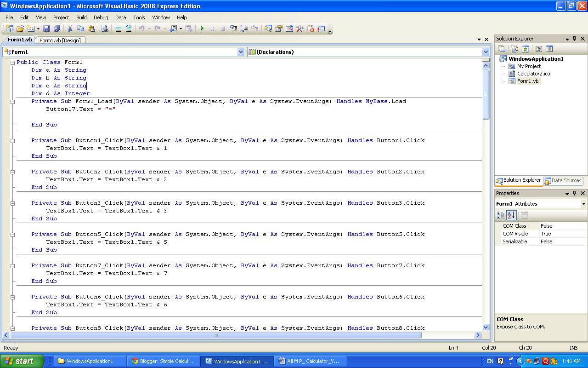Image resolution: width=588 pixels, height=368 pixels.
Task: Open Properties window position menu
Action: coord(567,194)
